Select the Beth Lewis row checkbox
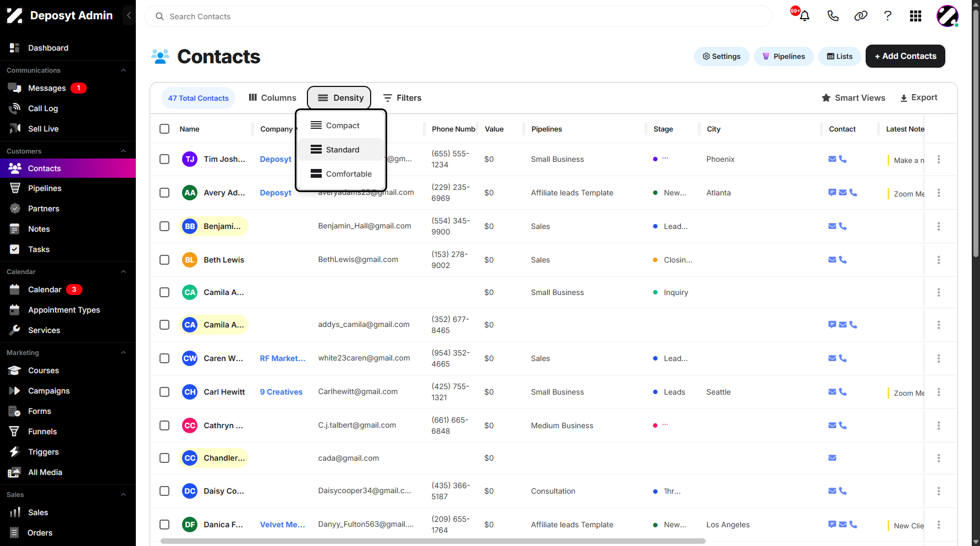 pos(164,260)
